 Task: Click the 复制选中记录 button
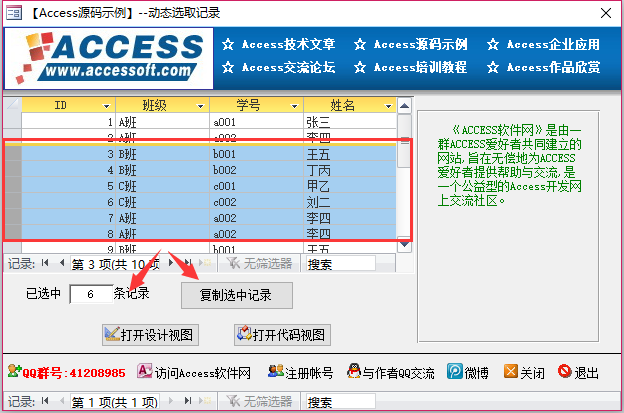(x=237, y=295)
